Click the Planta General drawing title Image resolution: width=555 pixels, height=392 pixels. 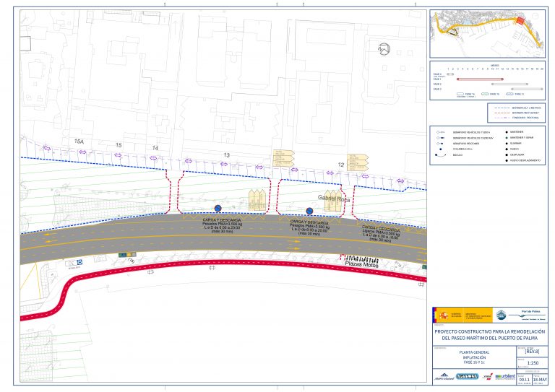tap(474, 352)
